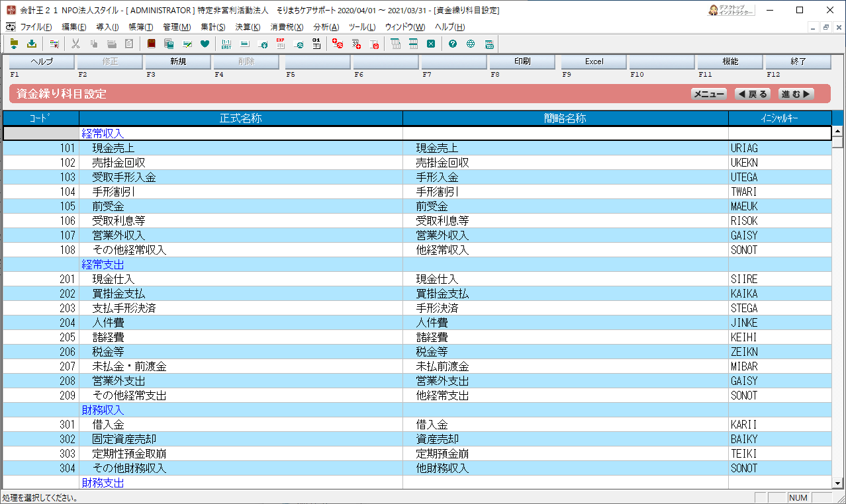
Task: Open the 決算(K) menu
Action: click(x=248, y=27)
